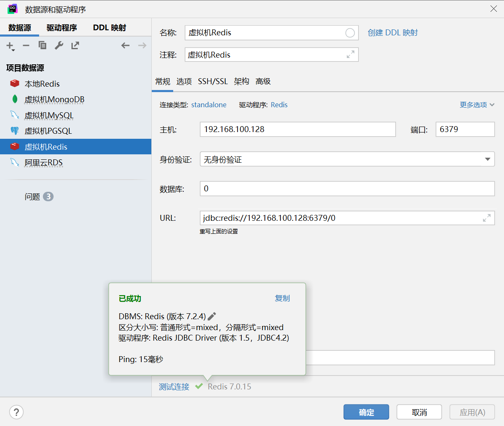
Task: Remove selected data source with minus icon
Action: [x=26, y=46]
